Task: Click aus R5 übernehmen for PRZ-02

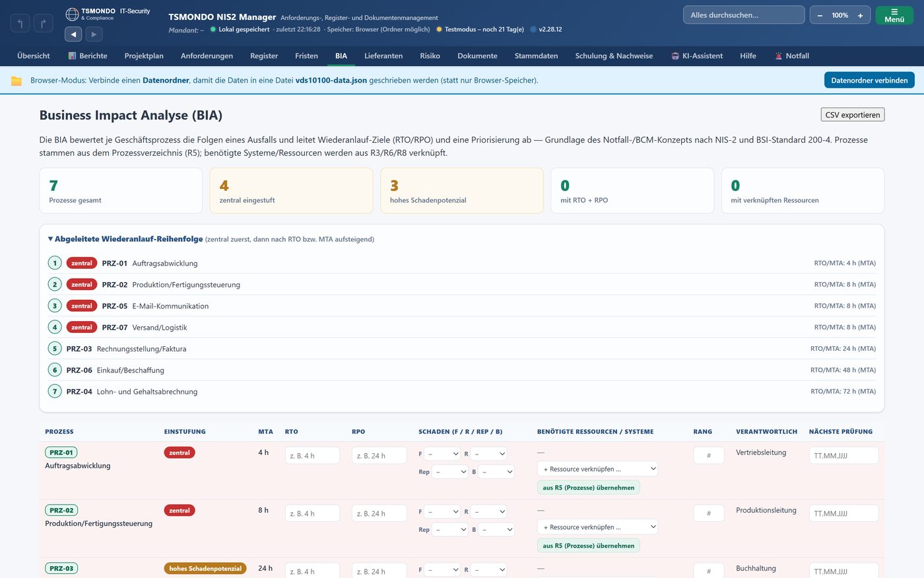Action: click(x=589, y=546)
